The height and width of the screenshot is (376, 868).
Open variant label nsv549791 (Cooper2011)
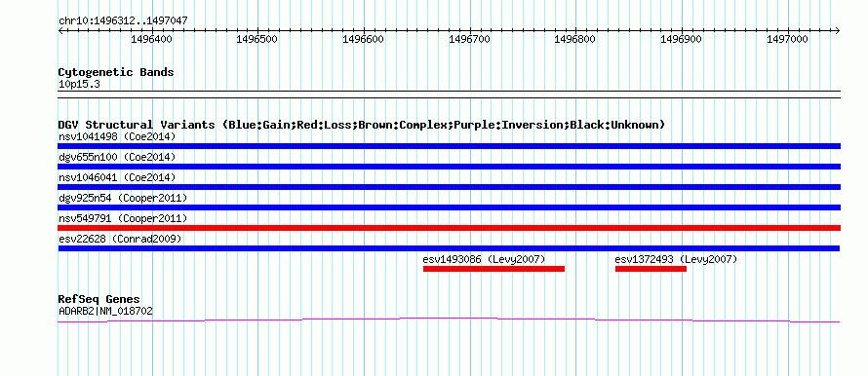pyautogui.click(x=123, y=218)
